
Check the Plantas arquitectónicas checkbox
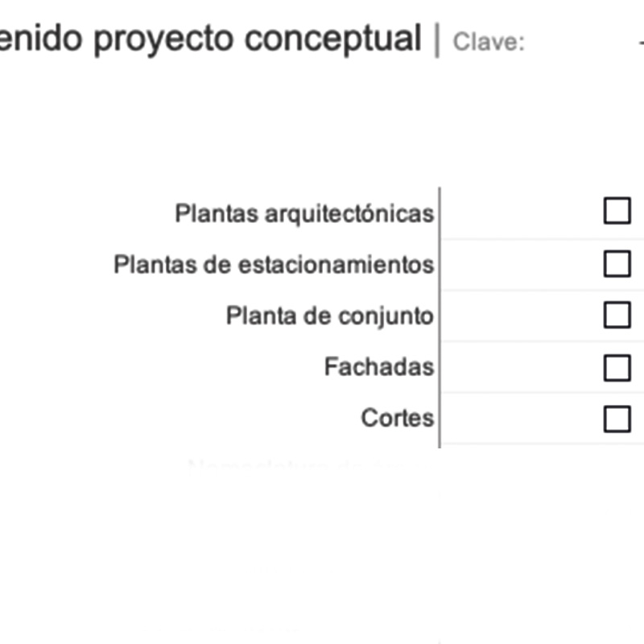tap(617, 212)
